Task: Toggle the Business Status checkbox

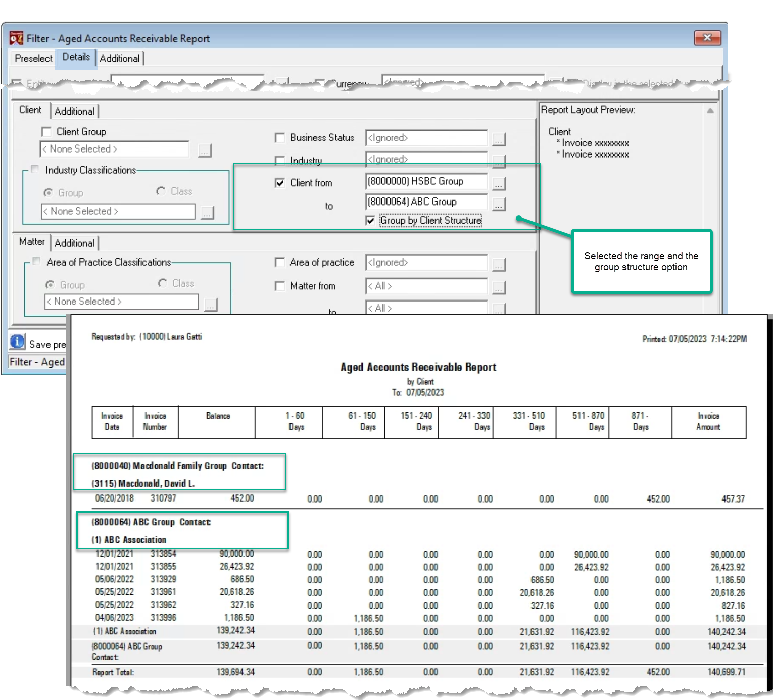Action: tap(279, 138)
